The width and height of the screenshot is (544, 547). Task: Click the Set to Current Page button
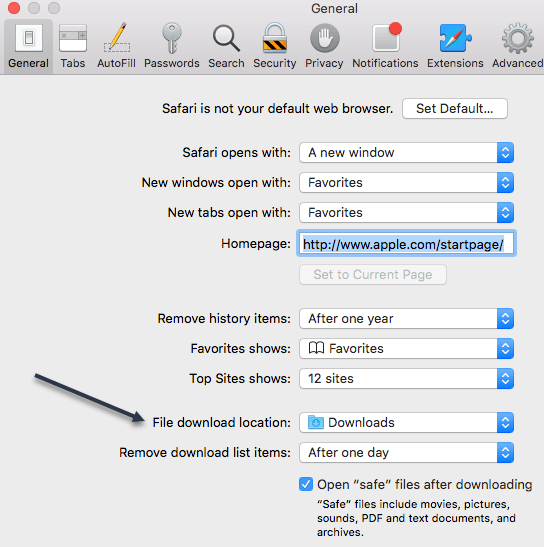click(x=373, y=275)
